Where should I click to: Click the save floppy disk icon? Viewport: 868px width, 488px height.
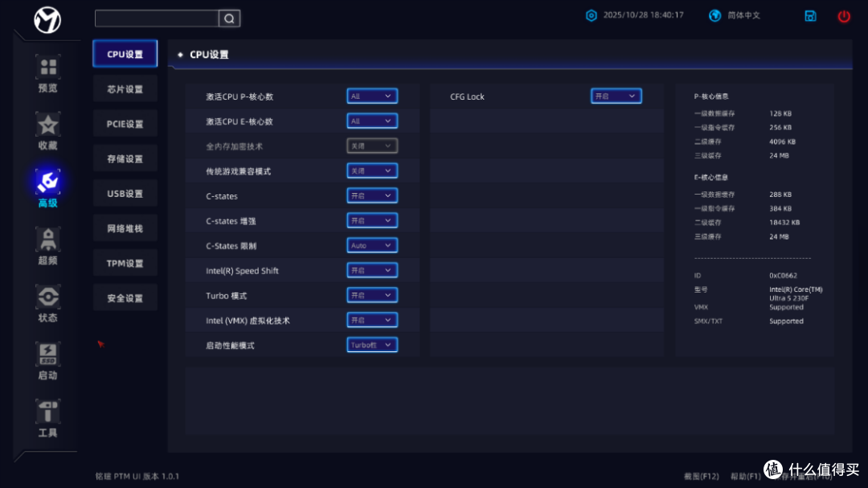pyautogui.click(x=810, y=16)
